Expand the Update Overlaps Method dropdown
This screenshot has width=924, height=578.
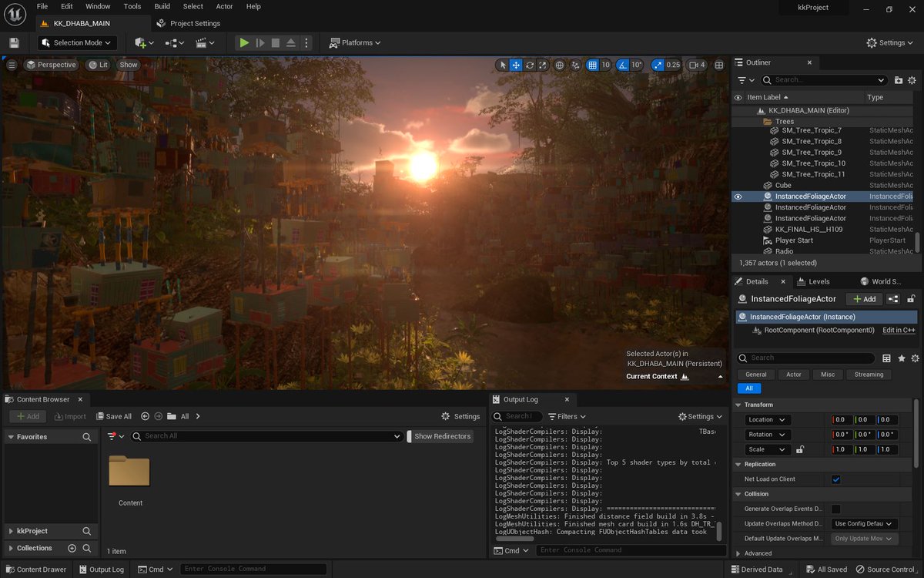click(864, 523)
